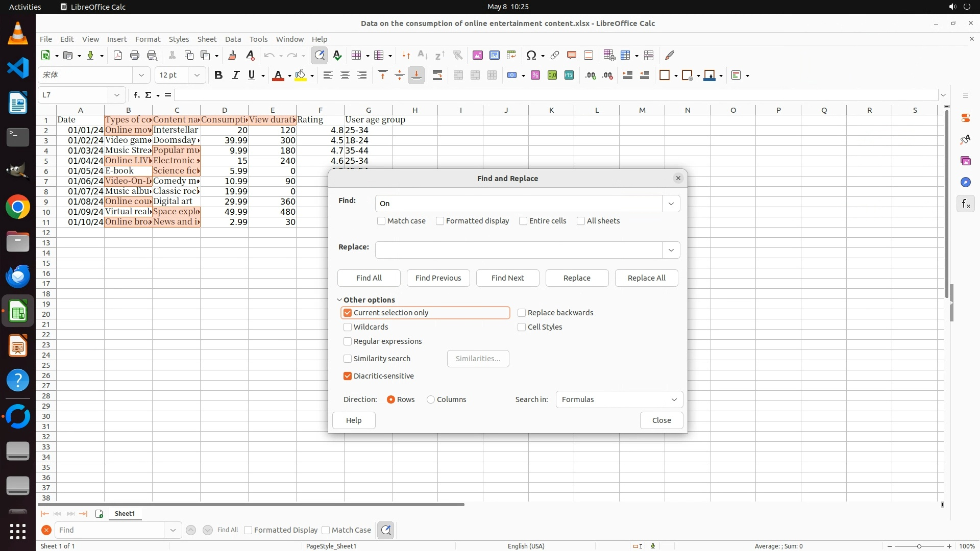Screen dimensions: 980x551
Task: Toggle the Wrap Text toolbar icon
Action: [437, 76]
